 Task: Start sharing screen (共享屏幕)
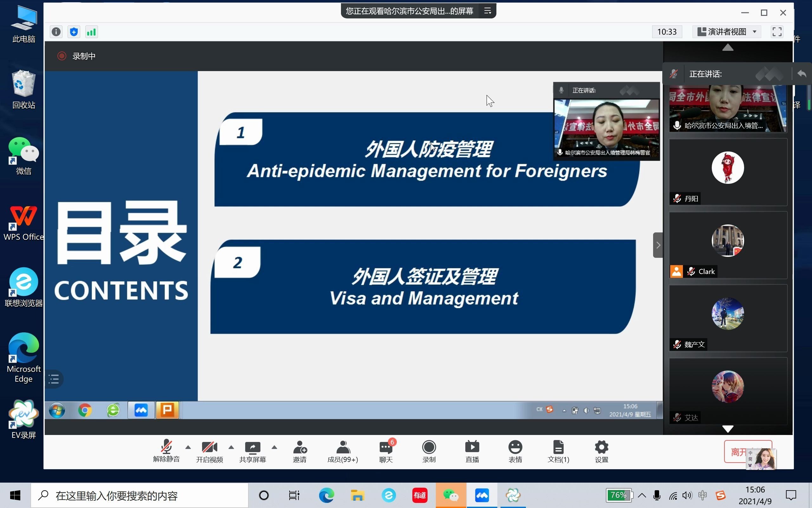pos(253,451)
